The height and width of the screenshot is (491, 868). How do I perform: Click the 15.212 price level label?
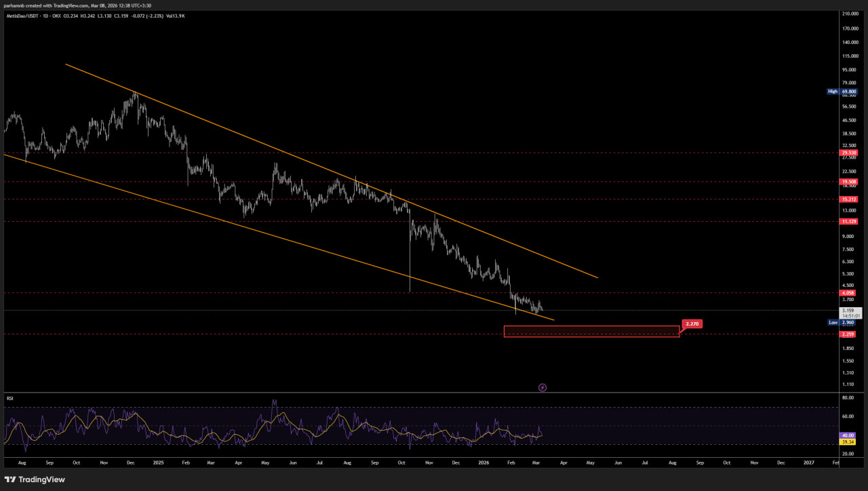coord(849,199)
